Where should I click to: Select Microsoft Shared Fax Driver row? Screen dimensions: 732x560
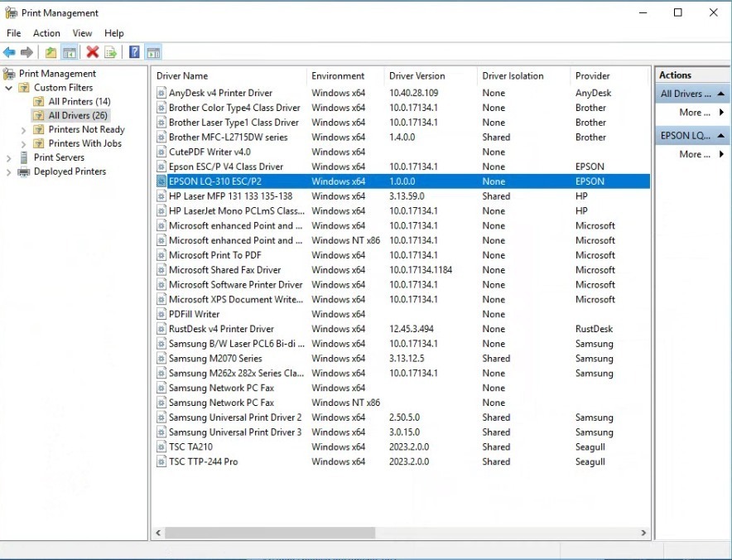402,270
